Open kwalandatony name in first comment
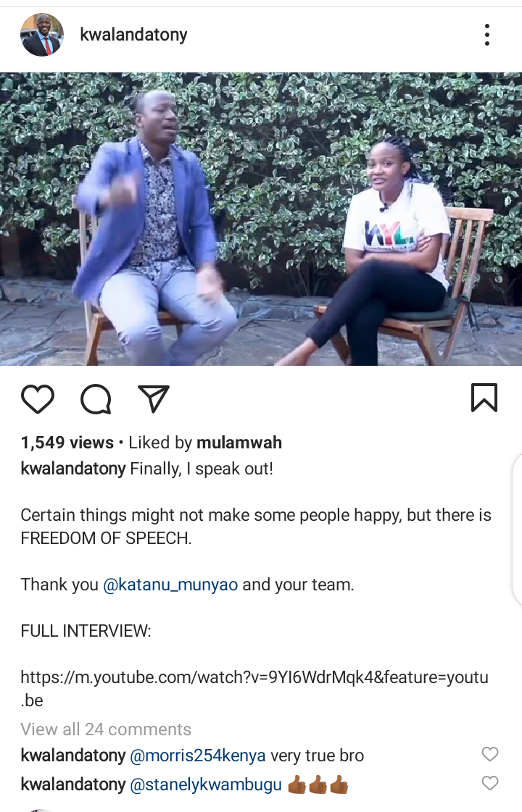522x812 pixels. click(x=73, y=756)
